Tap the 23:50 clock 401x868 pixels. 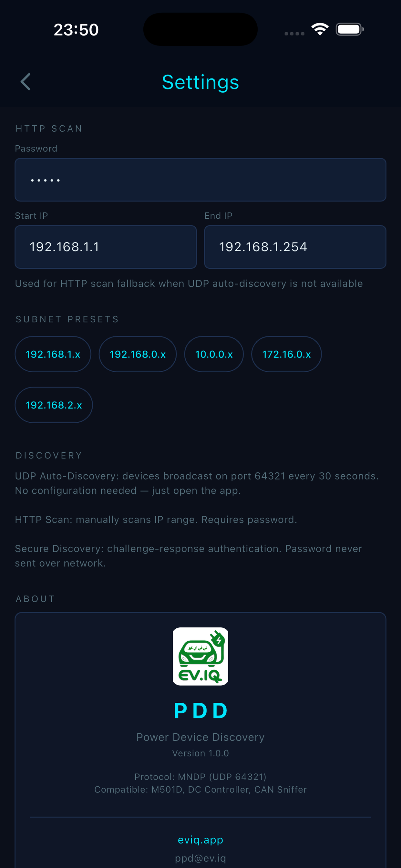tap(76, 30)
